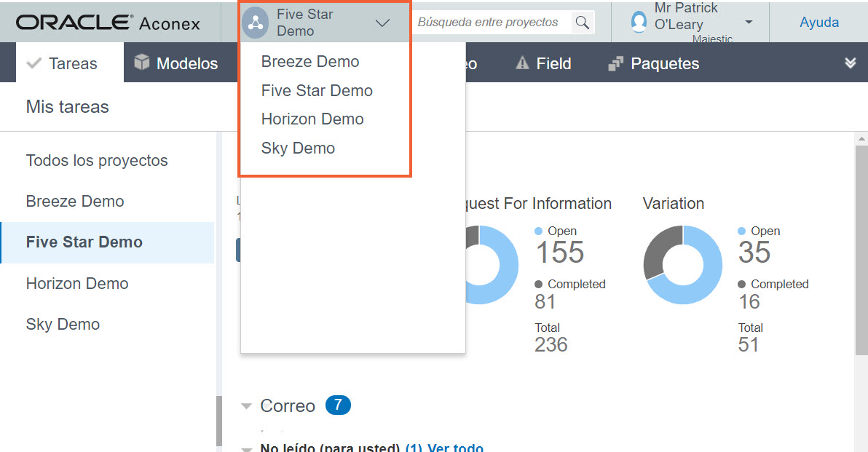This screenshot has height=452, width=868.
Task: Click the Variation donut chart
Action: (x=682, y=264)
